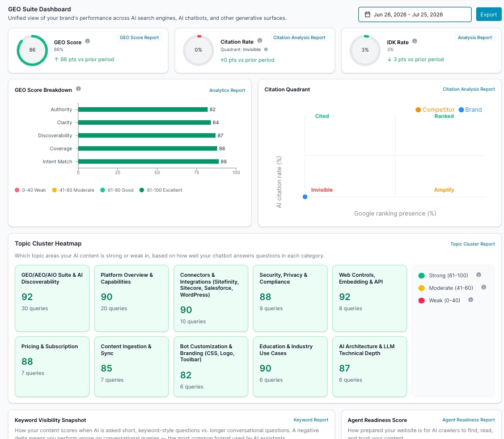Open the Analytics Report link

coord(227,90)
